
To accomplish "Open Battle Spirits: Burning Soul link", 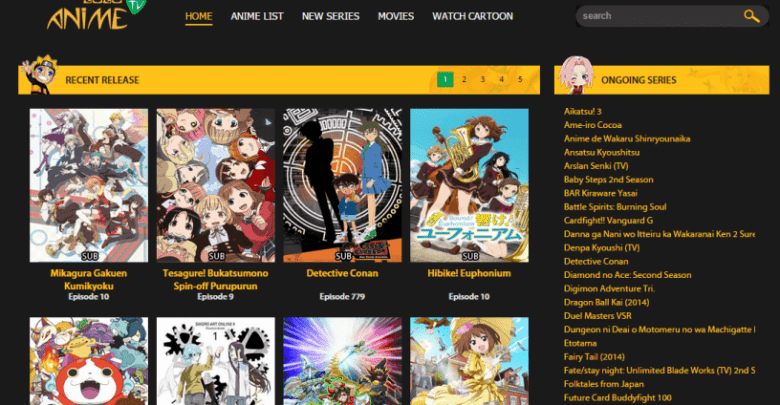I will pos(615,206).
